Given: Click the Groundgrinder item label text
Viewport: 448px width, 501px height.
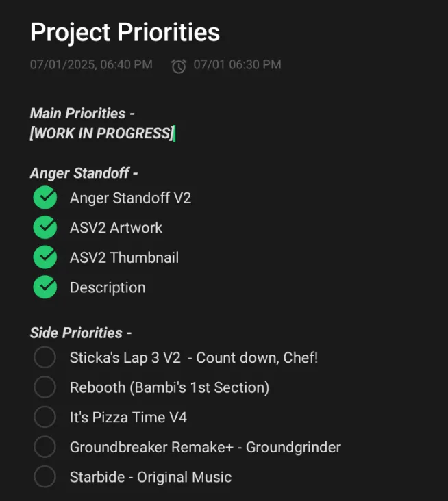Looking at the screenshot, I should tap(293, 448).
